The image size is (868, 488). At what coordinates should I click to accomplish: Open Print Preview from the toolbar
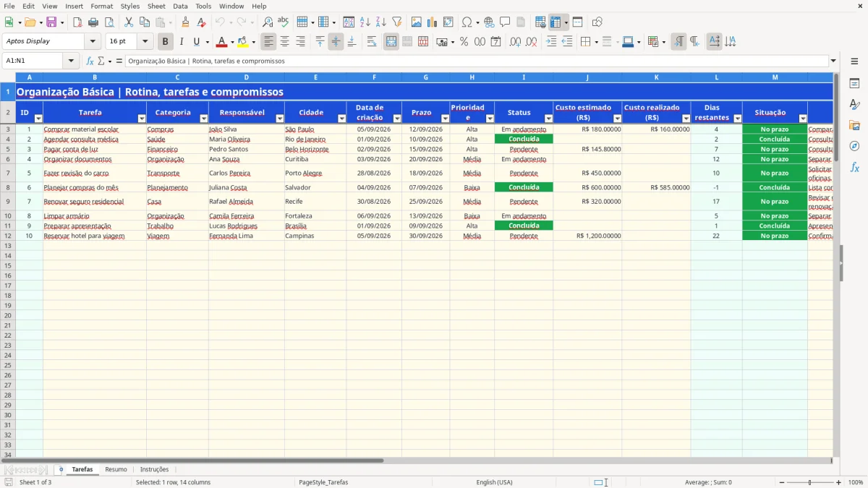click(109, 22)
